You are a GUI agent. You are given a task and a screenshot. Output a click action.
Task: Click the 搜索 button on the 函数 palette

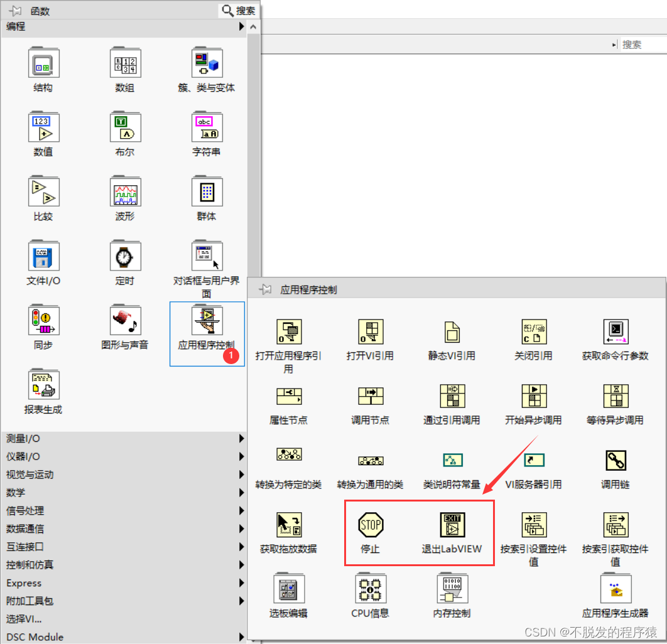pos(237,10)
